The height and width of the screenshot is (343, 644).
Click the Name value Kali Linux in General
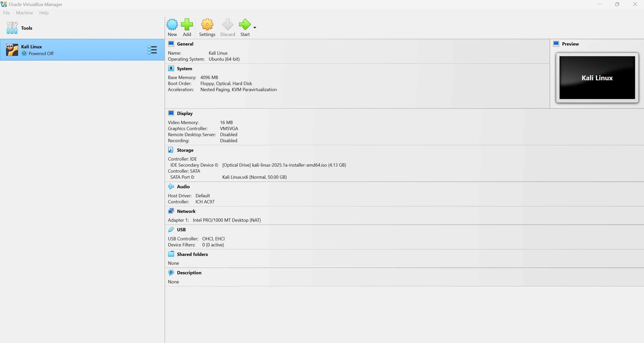click(x=218, y=53)
